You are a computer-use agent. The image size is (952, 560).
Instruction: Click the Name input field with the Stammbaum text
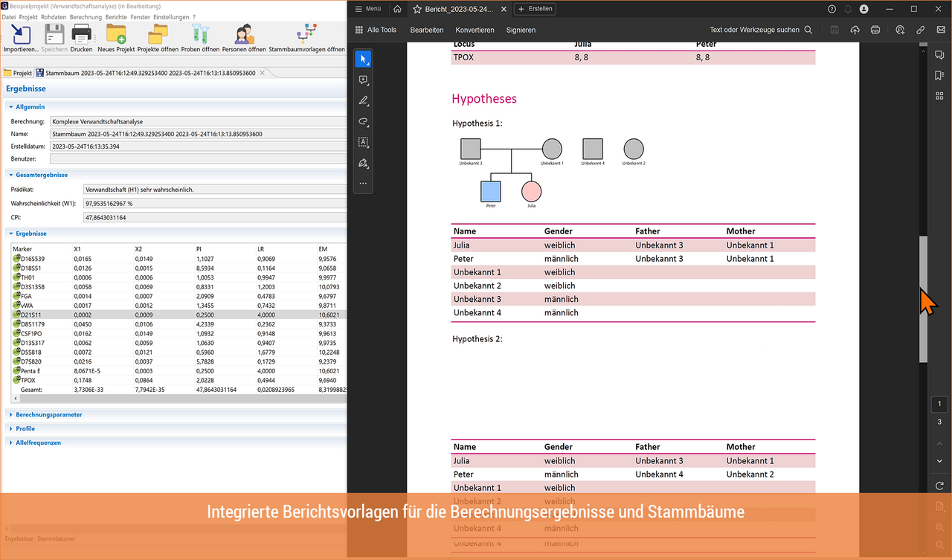pos(198,134)
